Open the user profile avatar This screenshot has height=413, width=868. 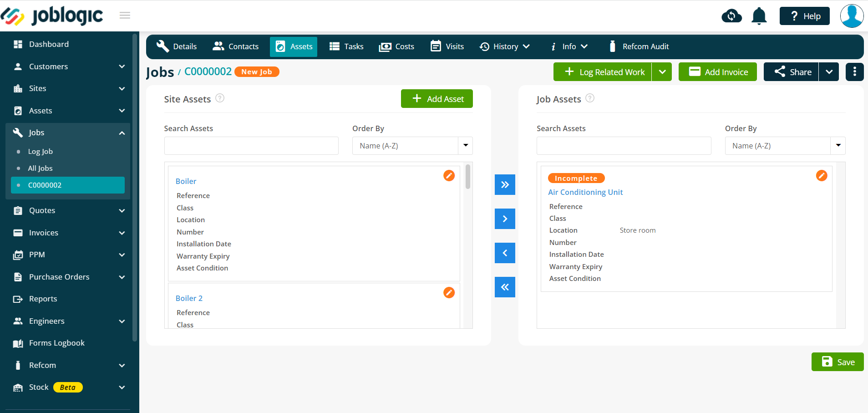(852, 16)
